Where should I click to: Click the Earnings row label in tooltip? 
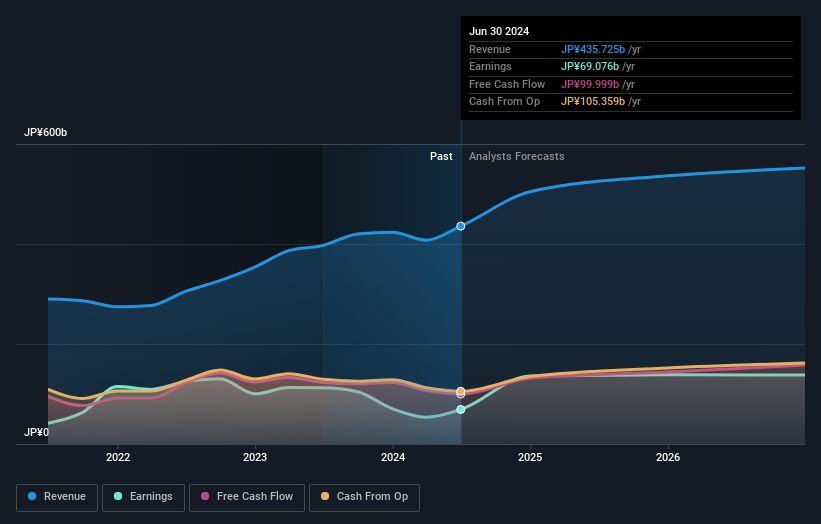[490, 66]
